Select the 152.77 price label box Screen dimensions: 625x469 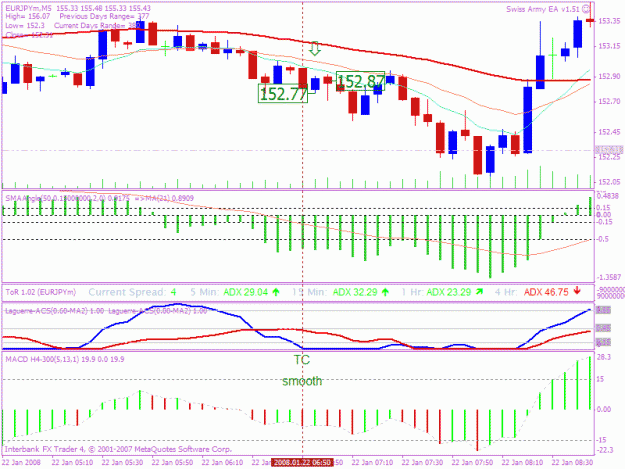coord(283,94)
